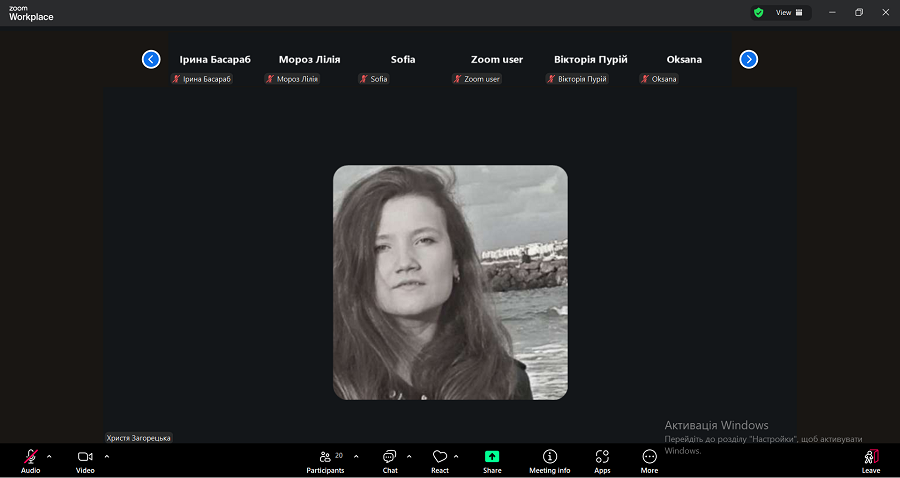Open Meeting info
This screenshot has height=478, width=900.
click(550, 461)
